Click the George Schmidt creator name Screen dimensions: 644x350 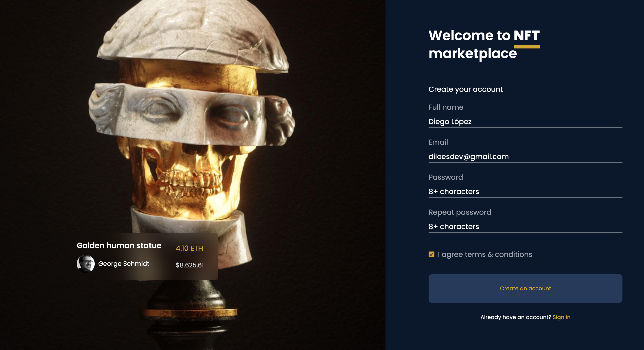pyautogui.click(x=123, y=264)
